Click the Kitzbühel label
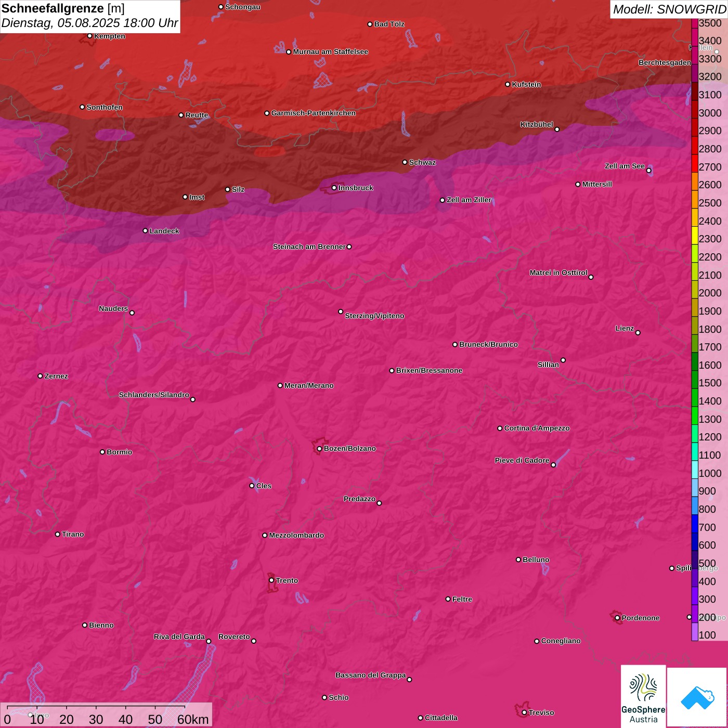This screenshot has height=728, width=728. click(537, 124)
